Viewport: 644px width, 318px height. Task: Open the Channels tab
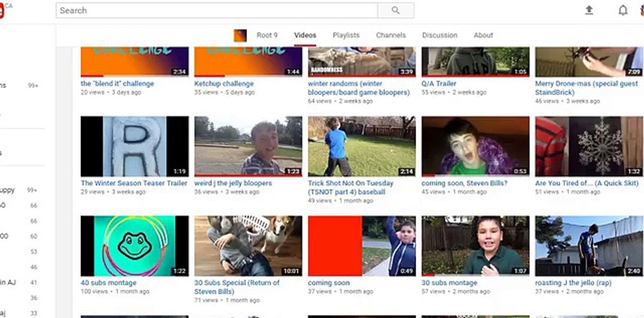(391, 35)
